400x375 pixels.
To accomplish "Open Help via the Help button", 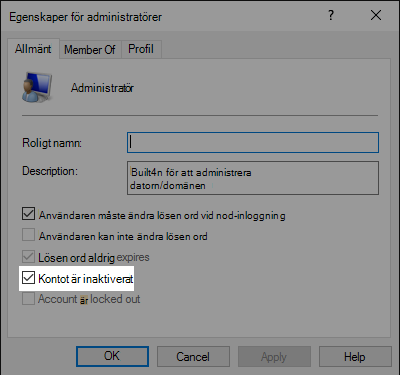I will 355,356.
